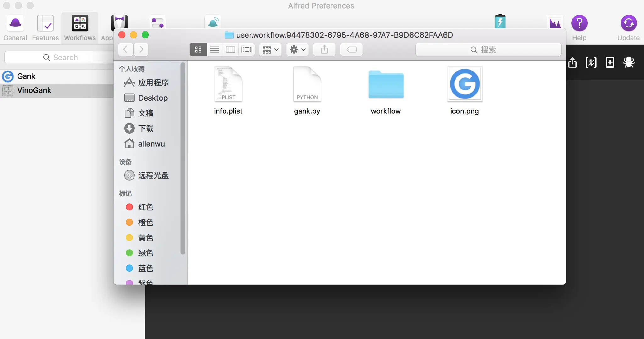Select the gank.py Python file
Viewport: 644px width, 339px height.
tap(307, 91)
